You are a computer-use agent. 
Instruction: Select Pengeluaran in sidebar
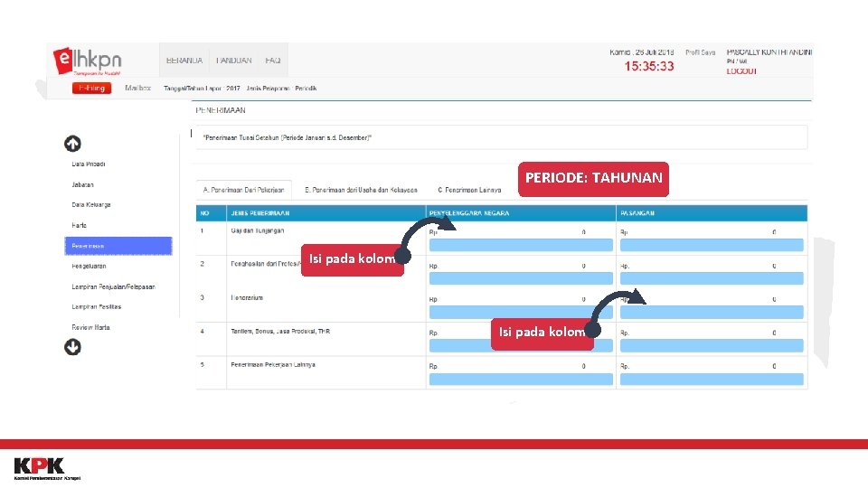(x=89, y=266)
